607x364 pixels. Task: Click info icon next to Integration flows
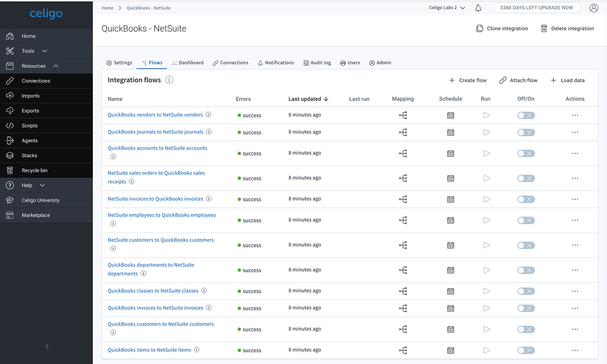169,80
